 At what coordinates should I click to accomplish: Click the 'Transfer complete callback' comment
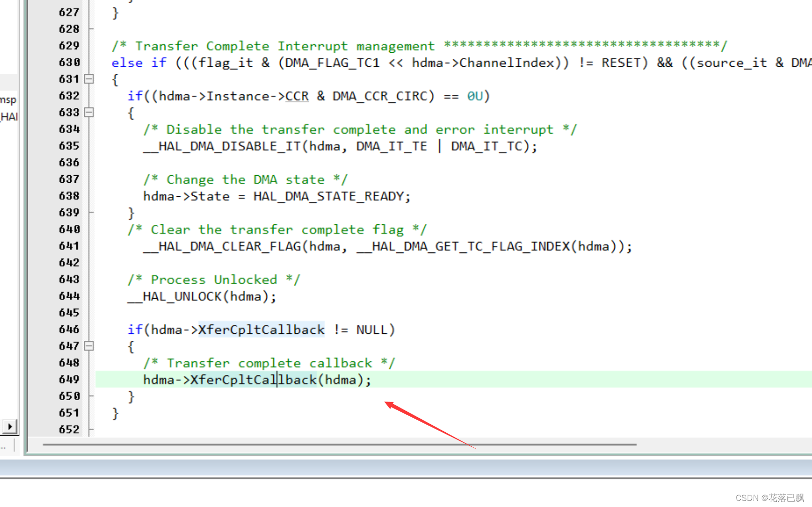[x=269, y=363]
